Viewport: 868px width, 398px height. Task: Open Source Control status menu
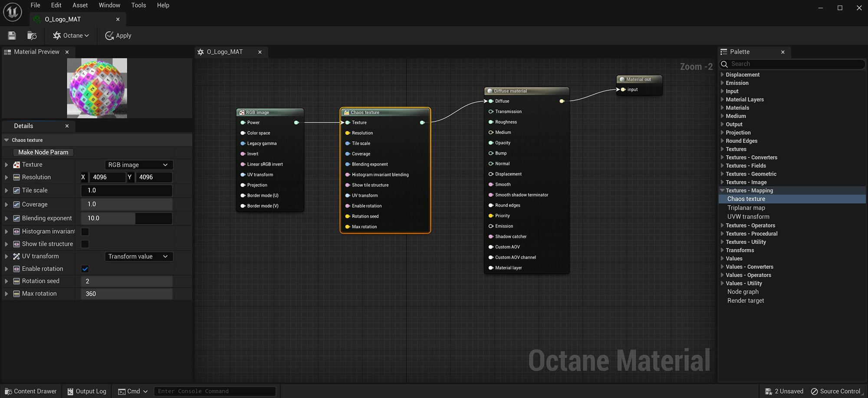[836, 391]
